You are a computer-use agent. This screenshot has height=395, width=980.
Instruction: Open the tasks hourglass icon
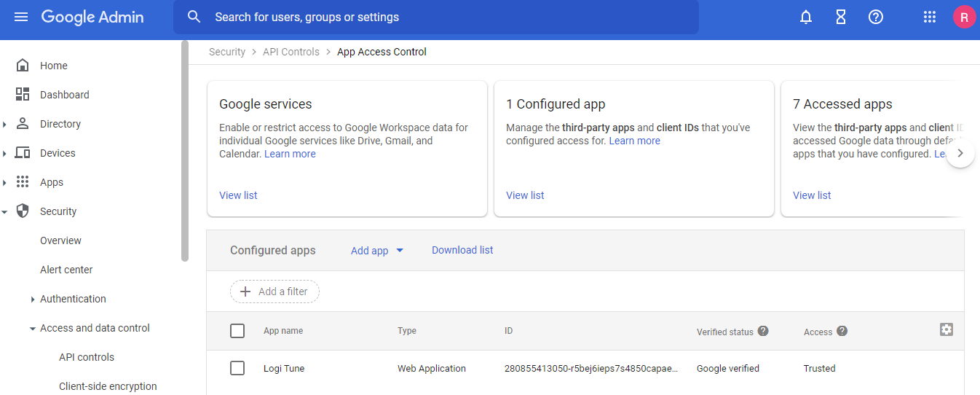841,17
